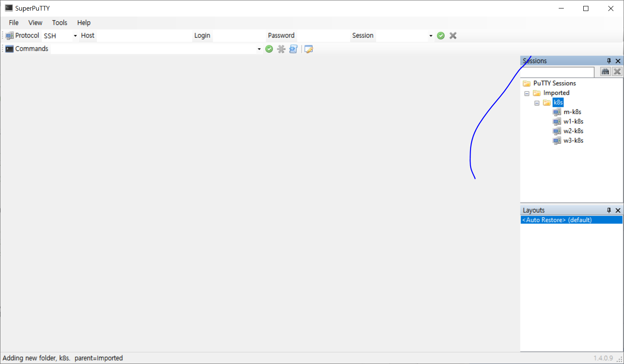Click the m-k8s session computer icon

[x=557, y=112]
